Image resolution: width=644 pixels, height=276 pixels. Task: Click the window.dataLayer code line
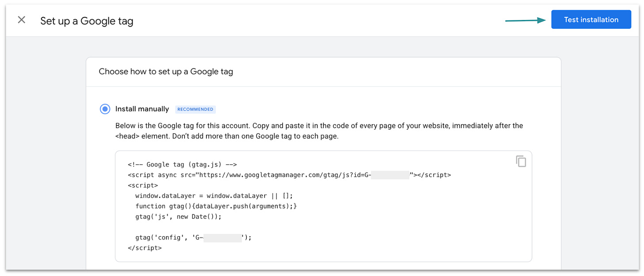[214, 196]
